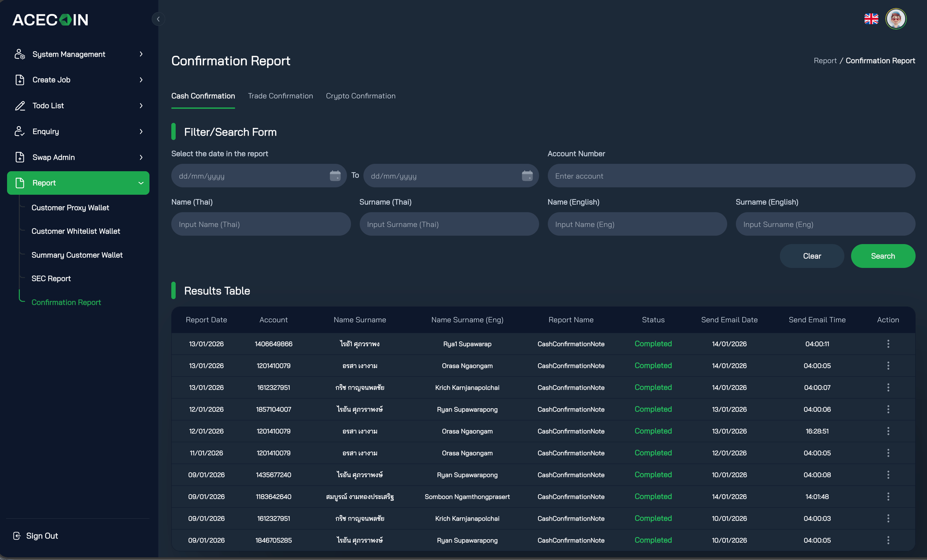Open action menu for 11/01/2026 report row
927x560 pixels.
pos(888,453)
